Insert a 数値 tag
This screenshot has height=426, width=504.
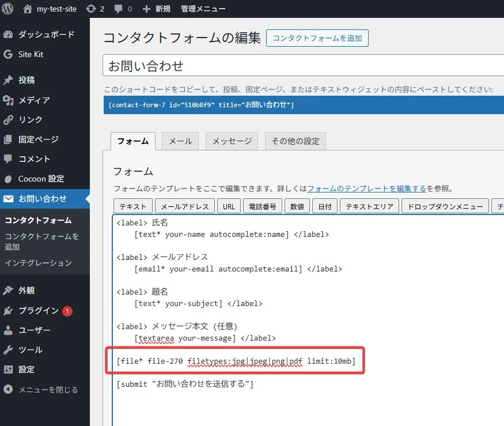[297, 206]
